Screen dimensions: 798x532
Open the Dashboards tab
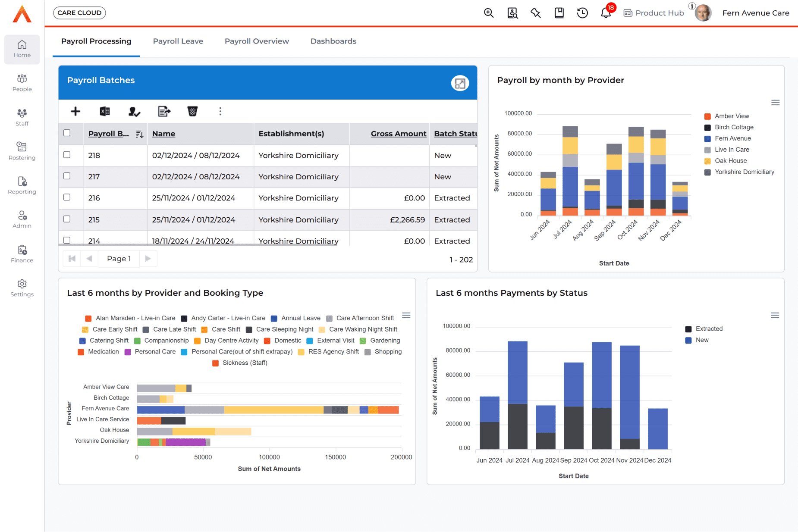(x=333, y=41)
